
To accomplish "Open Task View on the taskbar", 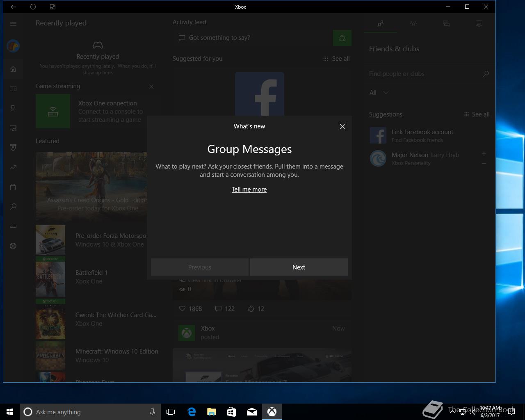I will (x=171, y=412).
